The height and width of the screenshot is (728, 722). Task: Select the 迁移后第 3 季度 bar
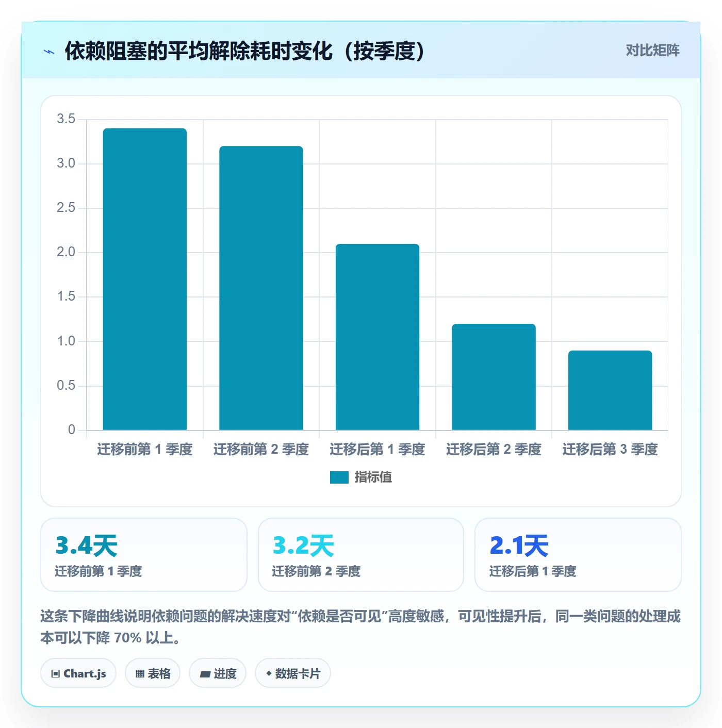610,390
